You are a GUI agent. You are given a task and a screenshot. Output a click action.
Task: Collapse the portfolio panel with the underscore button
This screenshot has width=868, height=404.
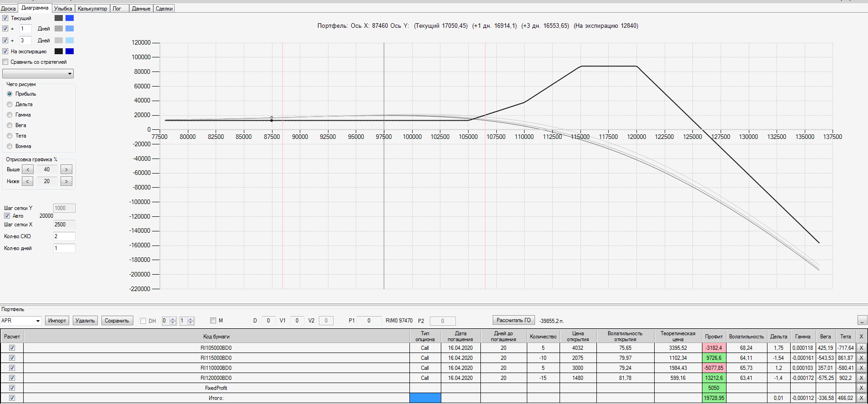coord(862,320)
